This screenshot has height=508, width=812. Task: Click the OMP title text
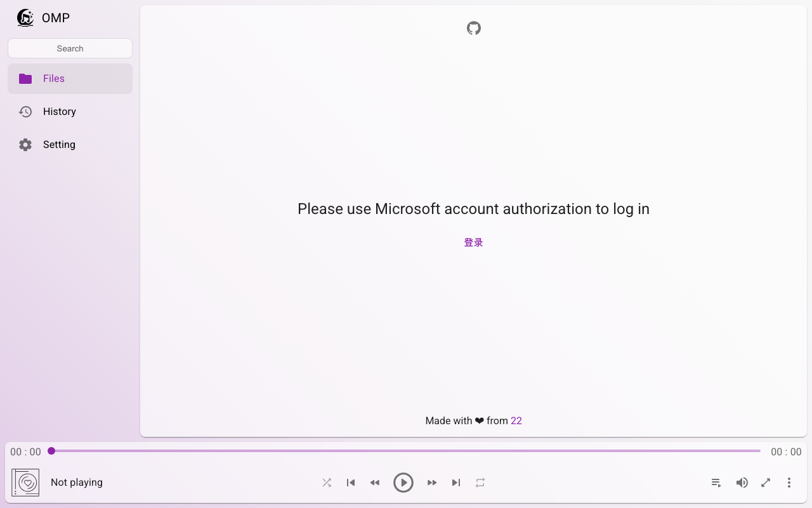[x=56, y=18]
